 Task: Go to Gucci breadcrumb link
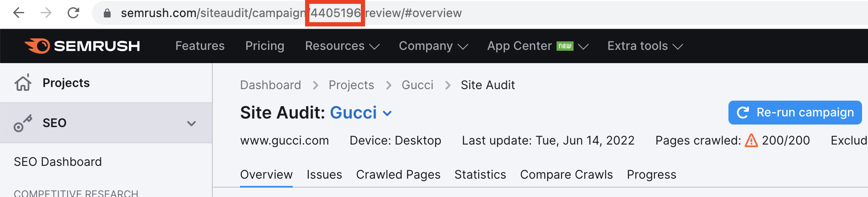[x=417, y=85]
